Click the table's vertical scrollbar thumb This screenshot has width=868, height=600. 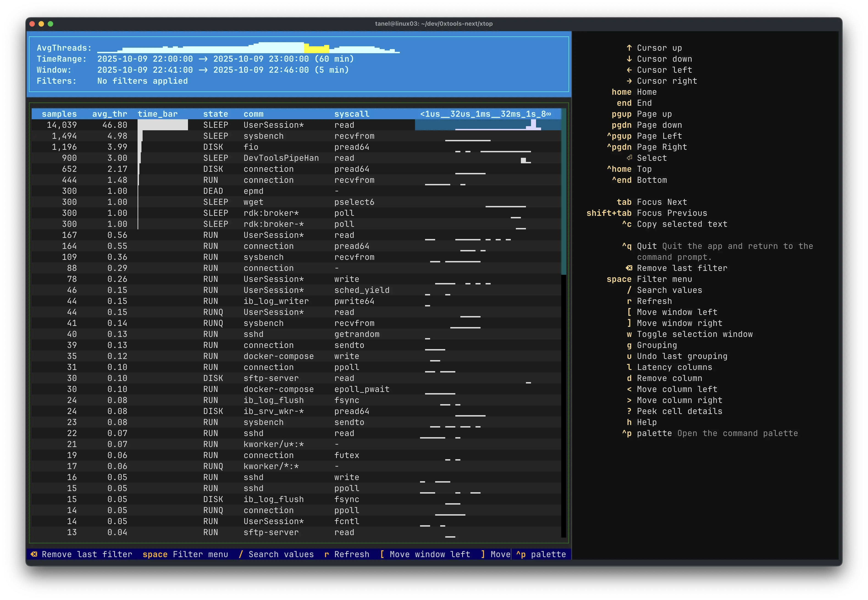coord(563,192)
